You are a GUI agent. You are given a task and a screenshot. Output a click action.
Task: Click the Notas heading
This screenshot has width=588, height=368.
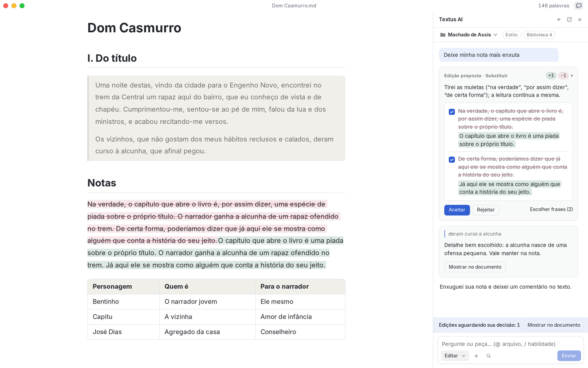tap(102, 183)
